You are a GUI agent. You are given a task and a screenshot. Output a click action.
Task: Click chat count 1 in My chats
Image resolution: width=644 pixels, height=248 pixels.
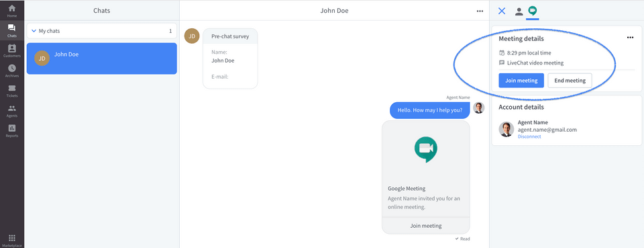click(170, 31)
